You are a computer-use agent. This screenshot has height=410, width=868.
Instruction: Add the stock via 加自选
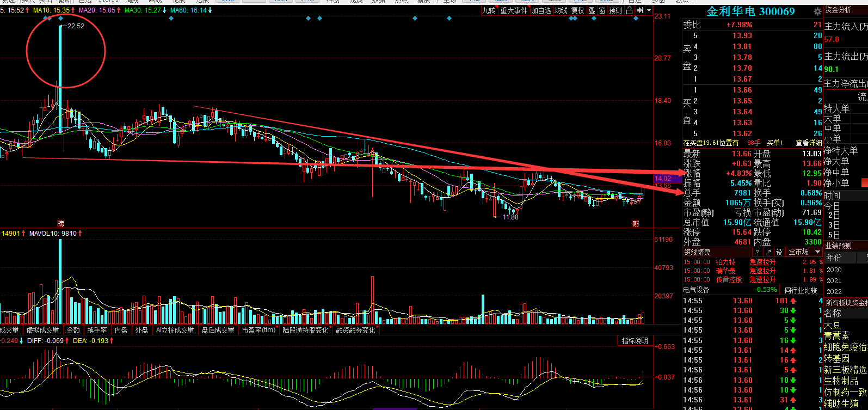(x=541, y=10)
